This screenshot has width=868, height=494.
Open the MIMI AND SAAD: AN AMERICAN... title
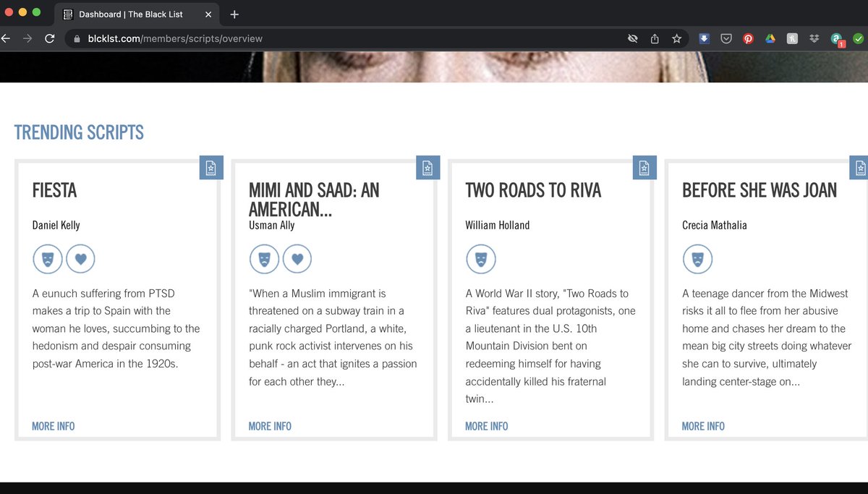[314, 200]
